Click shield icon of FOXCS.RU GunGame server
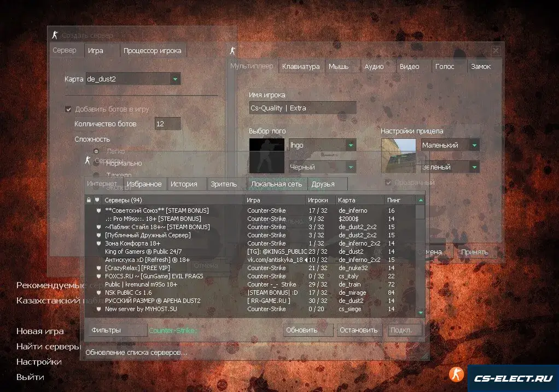Image resolution: width=559 pixels, height=392 pixels. 99,276
